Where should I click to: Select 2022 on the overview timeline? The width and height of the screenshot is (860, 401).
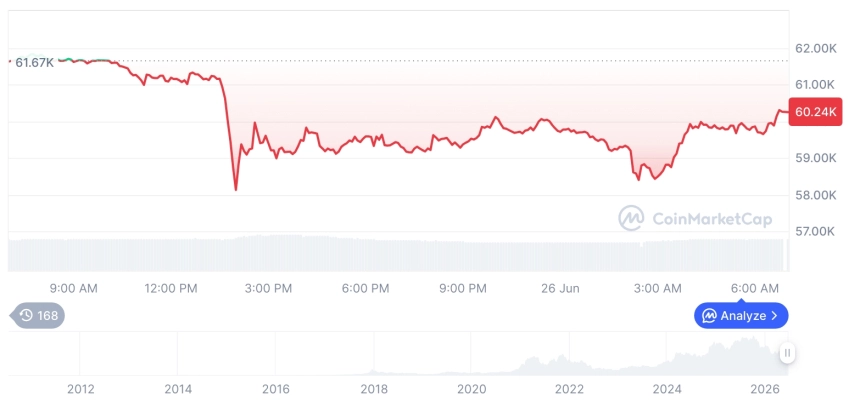[x=569, y=389]
